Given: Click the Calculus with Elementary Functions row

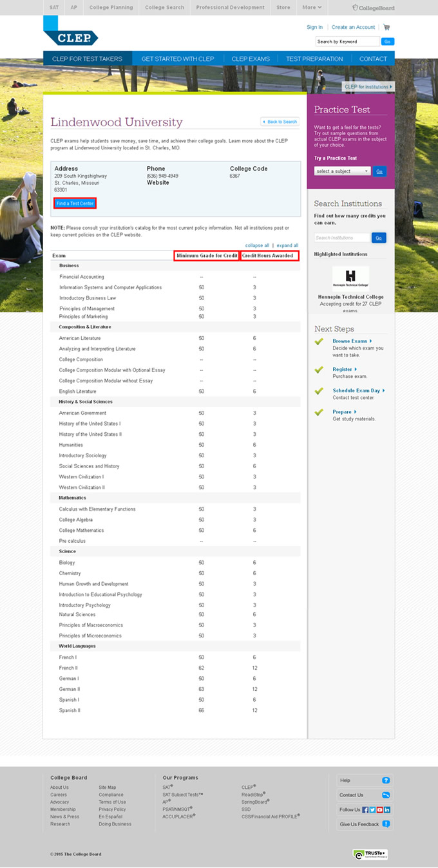Looking at the screenshot, I should (175, 509).
